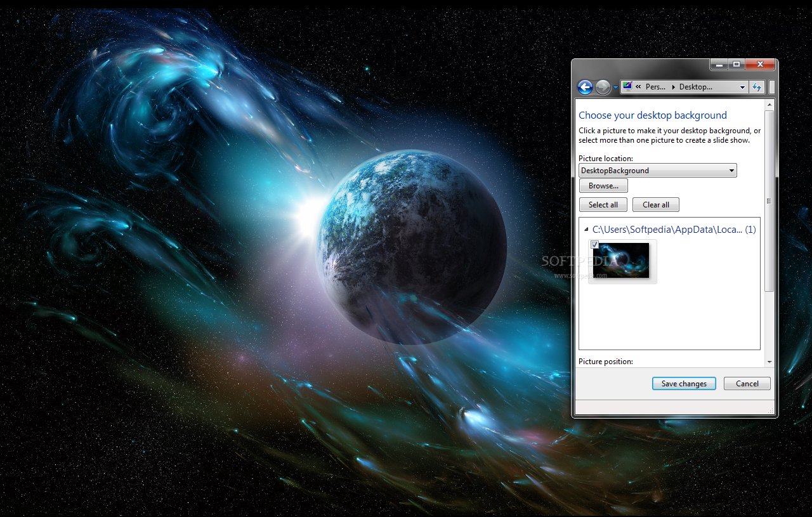812x517 pixels.
Task: Maximize the desktop background window
Action: click(736, 64)
